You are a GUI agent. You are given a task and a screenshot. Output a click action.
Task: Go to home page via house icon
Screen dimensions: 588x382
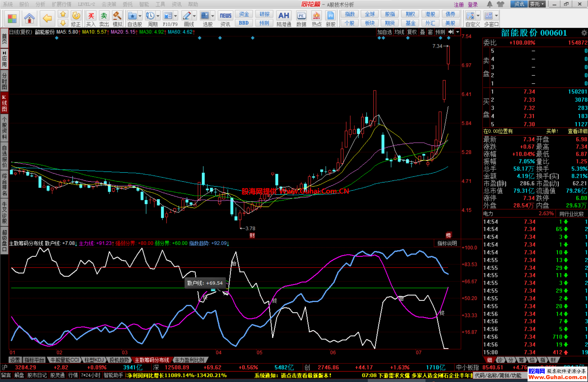[29, 19]
